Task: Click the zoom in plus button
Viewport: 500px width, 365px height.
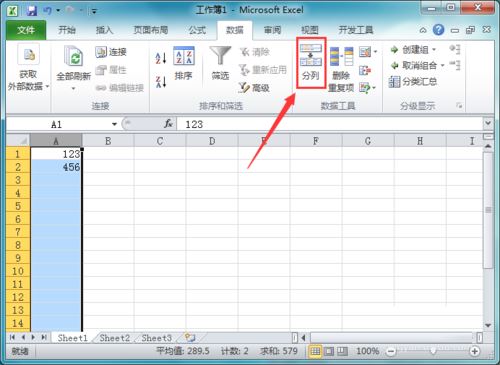Action: click(475, 351)
